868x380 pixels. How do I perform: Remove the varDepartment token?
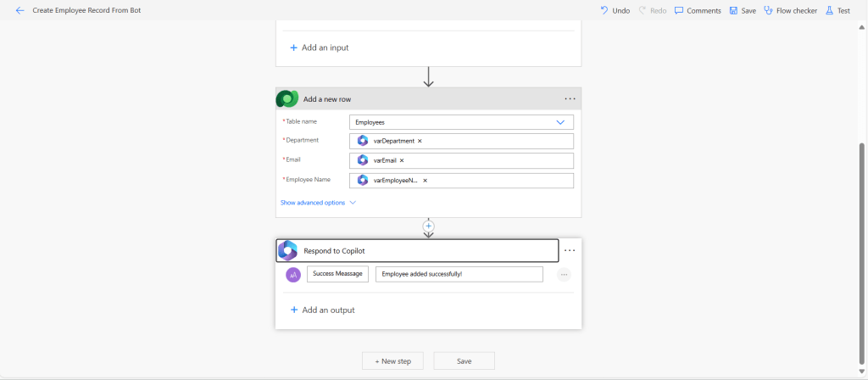[420, 141]
